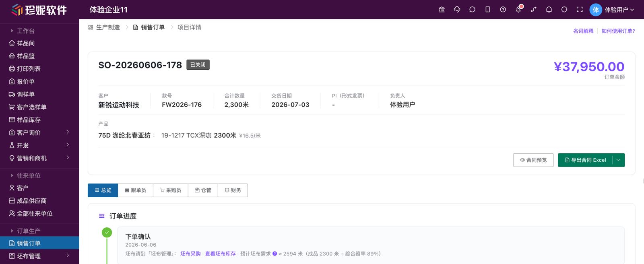
Task: Click the route path icon
Action: coord(534,10)
